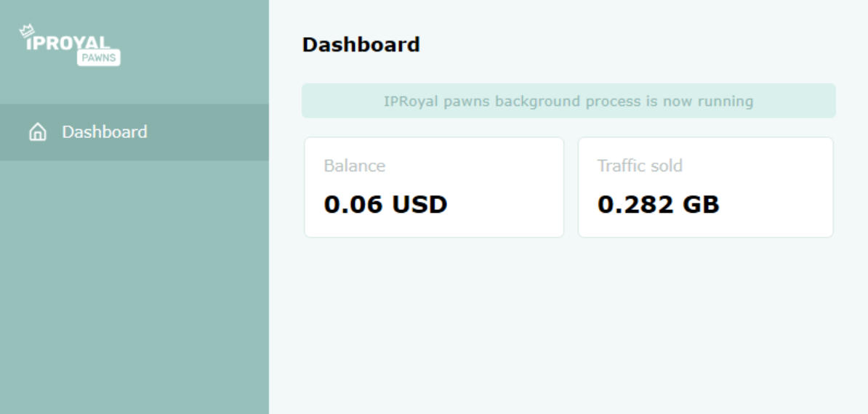Click the home icon in the sidebar
This screenshot has width=868, height=414.
click(x=36, y=132)
